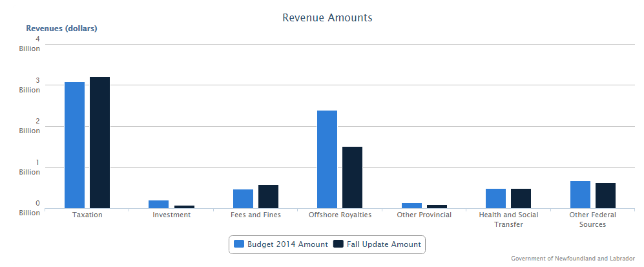Click the Fees and Fines Budget 2014 bar
The height and width of the screenshot is (267, 644).
pyautogui.click(x=243, y=199)
